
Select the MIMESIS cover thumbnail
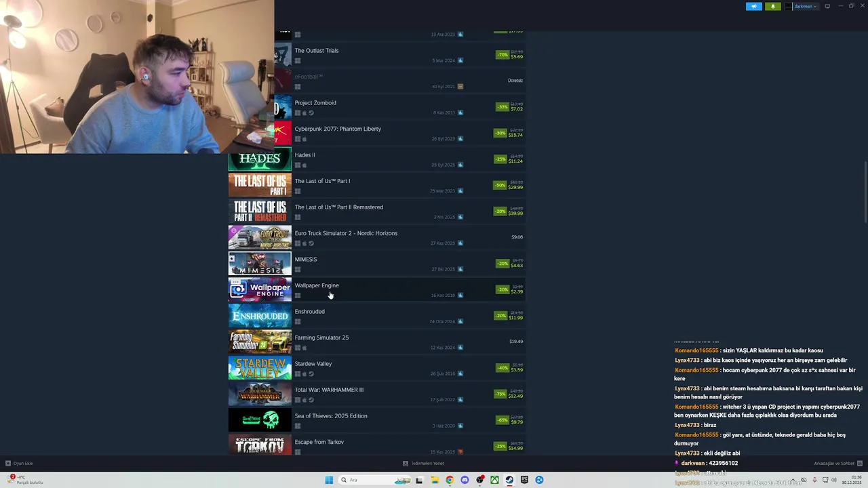[260, 264]
